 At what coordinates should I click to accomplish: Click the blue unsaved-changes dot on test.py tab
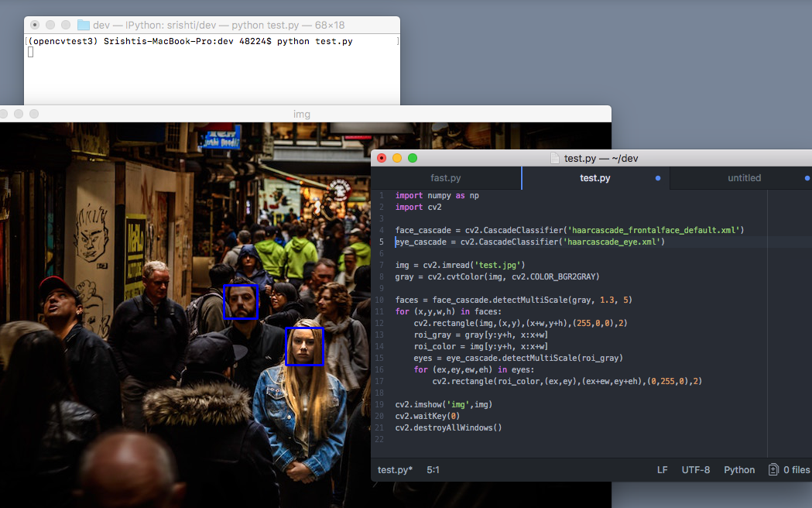(657, 178)
